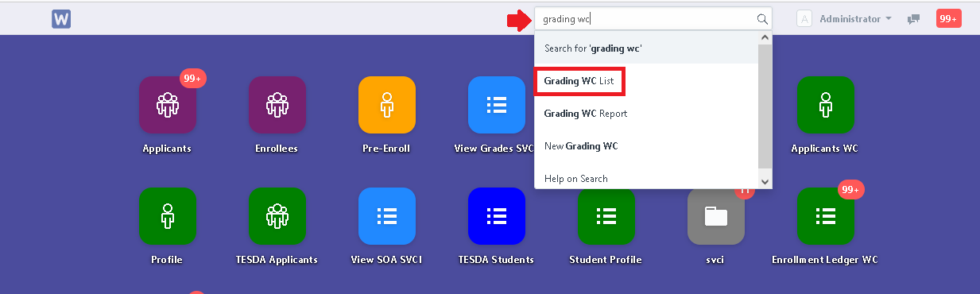Select Grading WC Report result
This screenshot has width=980, height=294.
click(x=647, y=114)
